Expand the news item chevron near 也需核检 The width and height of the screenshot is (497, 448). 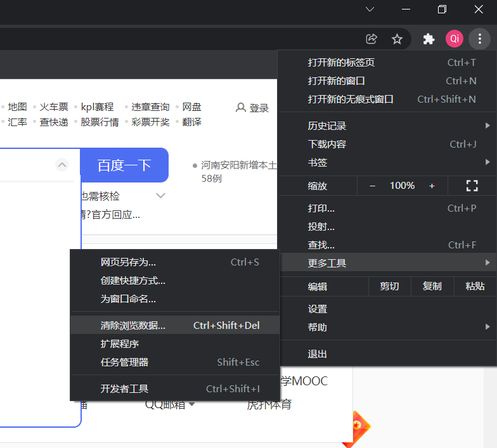tap(161, 195)
